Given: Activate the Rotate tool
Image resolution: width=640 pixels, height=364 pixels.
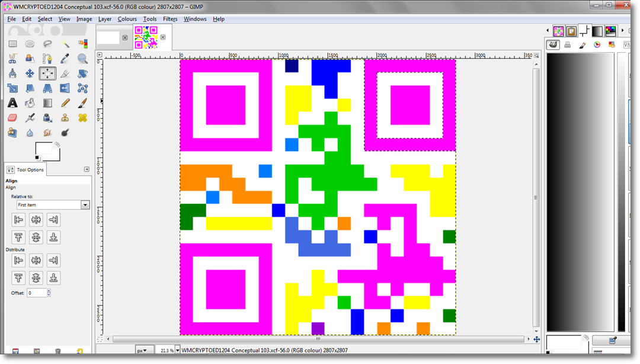Looking at the screenshot, I should tap(83, 73).
